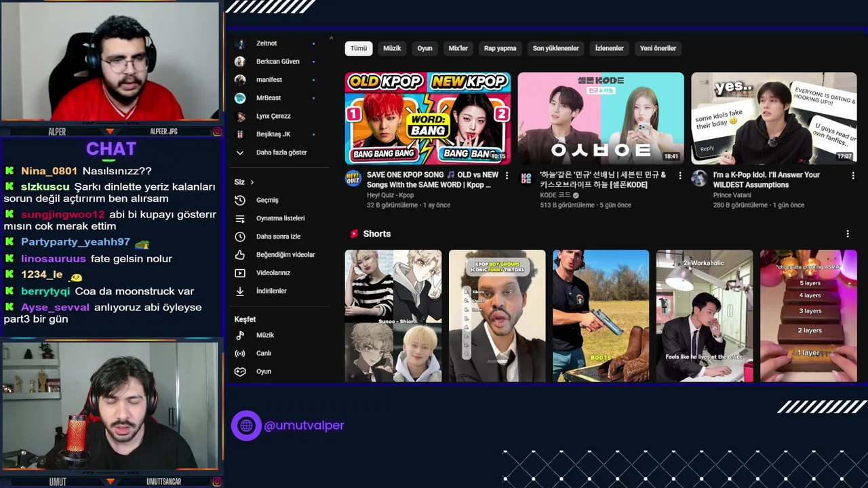The image size is (868, 488).
Task: Open the Prince Vatani video thumbnail
Action: (x=774, y=119)
